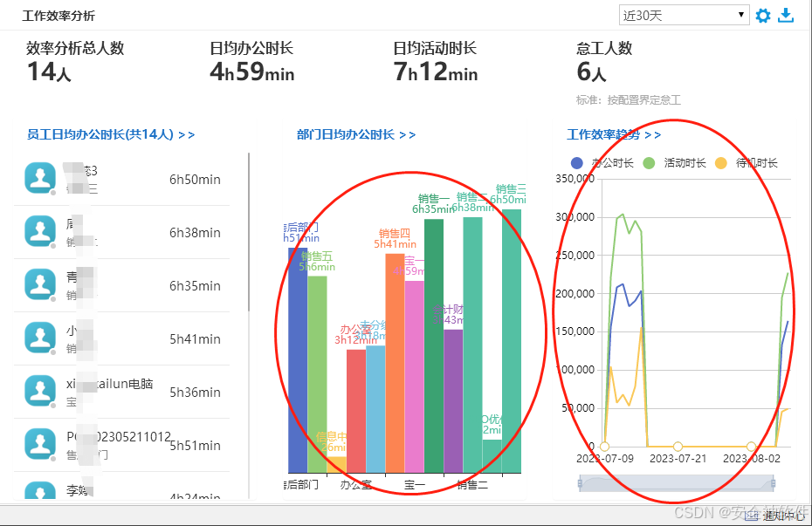Click avatar of employee with 5h36min
Viewport: 812px width, 526px height.
click(40, 391)
